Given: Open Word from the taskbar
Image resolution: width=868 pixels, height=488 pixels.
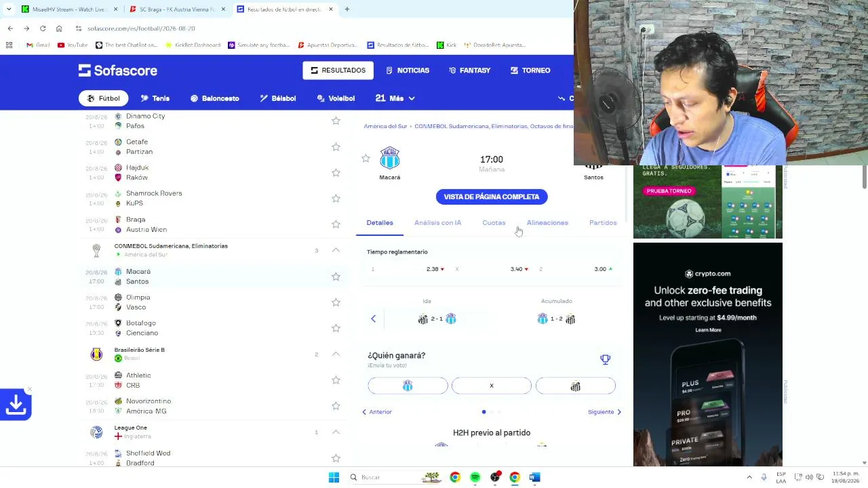Looking at the screenshot, I should (534, 477).
